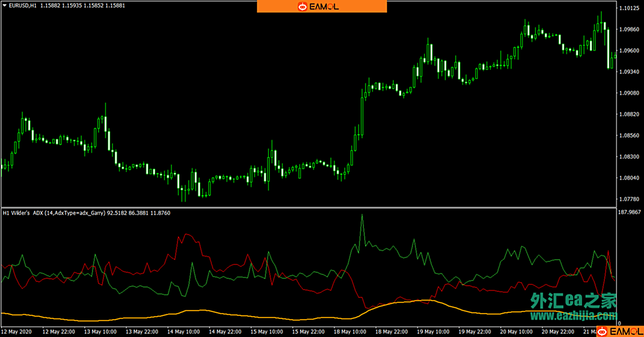This screenshot has width=644, height=337.
Task: Select the 14 May 10:00 time label
Action: click(x=183, y=332)
